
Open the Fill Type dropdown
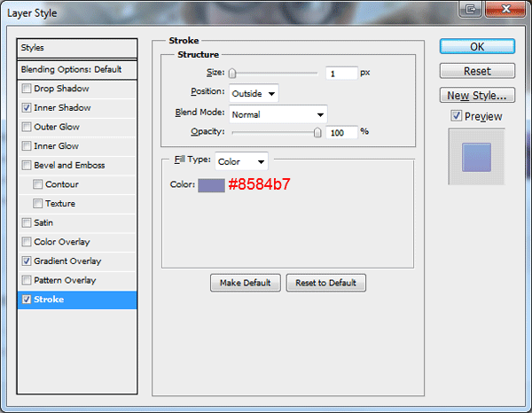[241, 161]
